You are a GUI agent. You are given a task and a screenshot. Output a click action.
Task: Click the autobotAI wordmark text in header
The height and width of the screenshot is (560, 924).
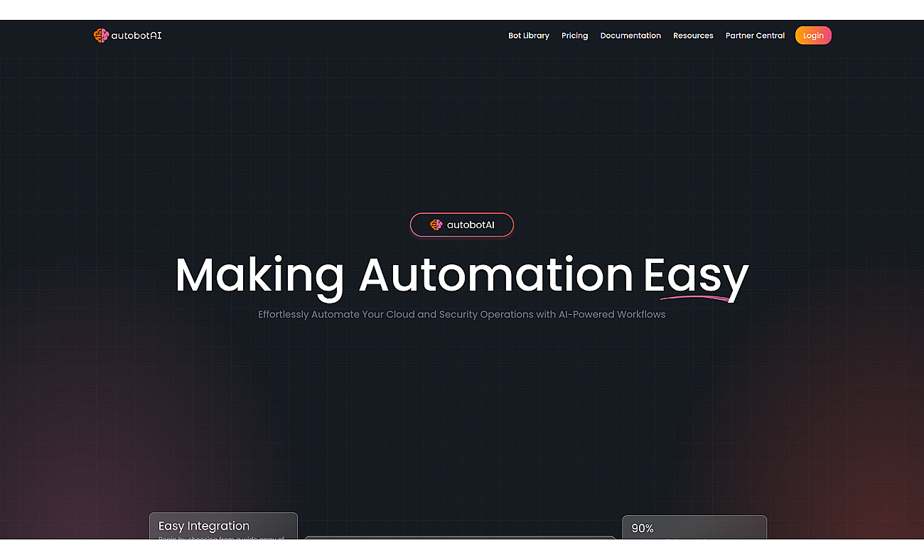click(136, 36)
